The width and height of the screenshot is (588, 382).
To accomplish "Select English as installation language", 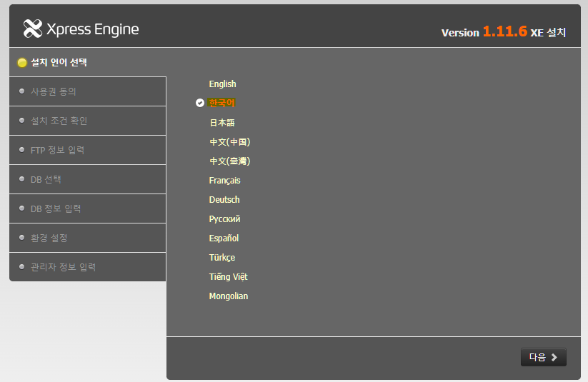I will pyautogui.click(x=222, y=84).
